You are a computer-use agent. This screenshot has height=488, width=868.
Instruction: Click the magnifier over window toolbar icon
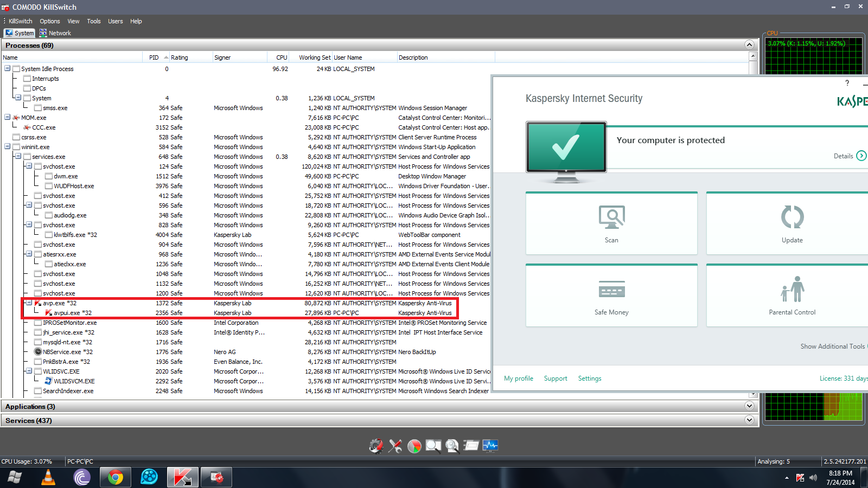coord(433,446)
